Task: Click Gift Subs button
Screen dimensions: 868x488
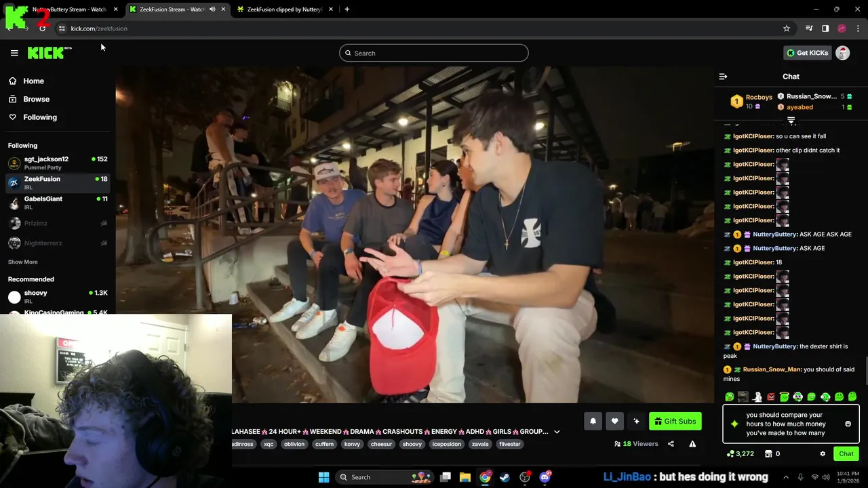Action: click(x=675, y=422)
